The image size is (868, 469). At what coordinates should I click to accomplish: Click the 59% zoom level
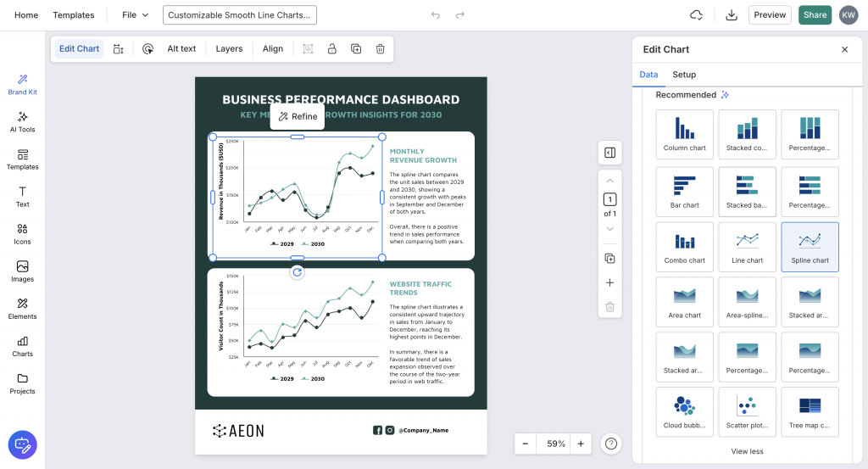[556, 444]
